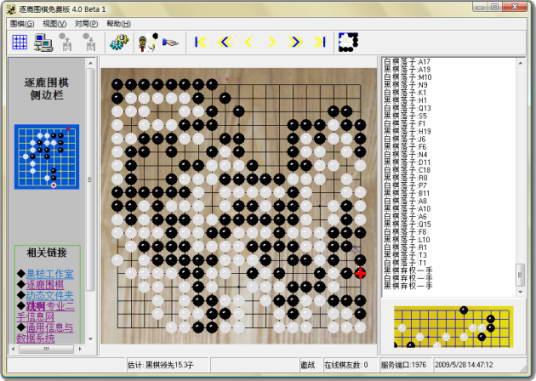Open the networked computers connection icon
Image resolution: width=536 pixels, height=381 pixels.
[43, 42]
